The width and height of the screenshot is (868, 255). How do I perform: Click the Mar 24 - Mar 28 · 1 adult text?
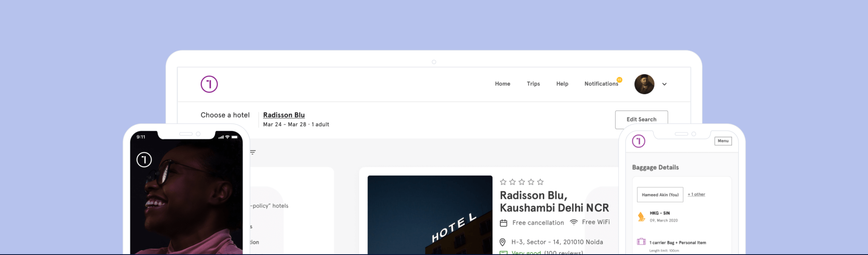[x=296, y=124]
